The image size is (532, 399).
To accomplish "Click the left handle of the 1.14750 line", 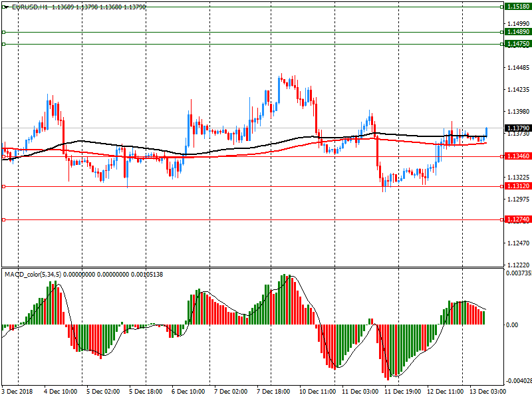I will (x=3, y=44).
